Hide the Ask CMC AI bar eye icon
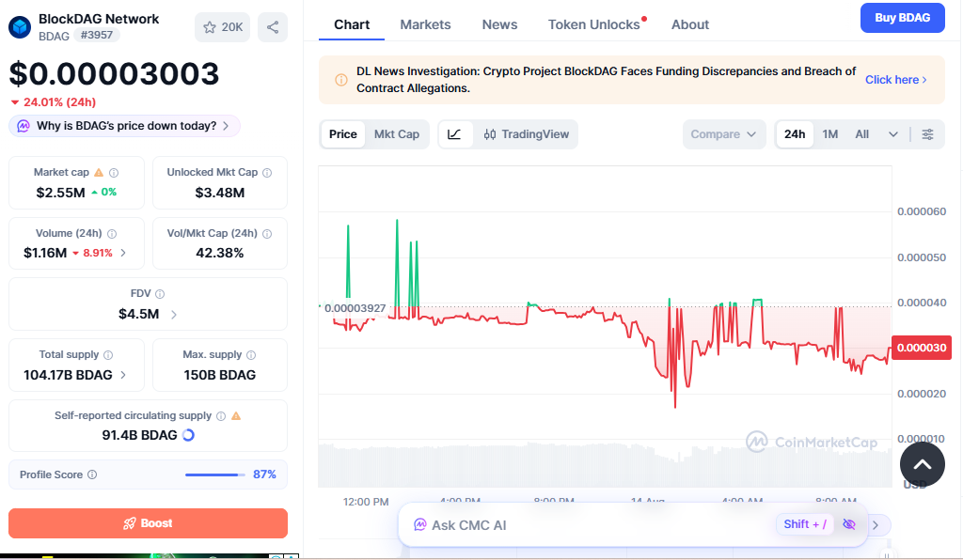The height and width of the screenshot is (560, 963). pyautogui.click(x=849, y=524)
